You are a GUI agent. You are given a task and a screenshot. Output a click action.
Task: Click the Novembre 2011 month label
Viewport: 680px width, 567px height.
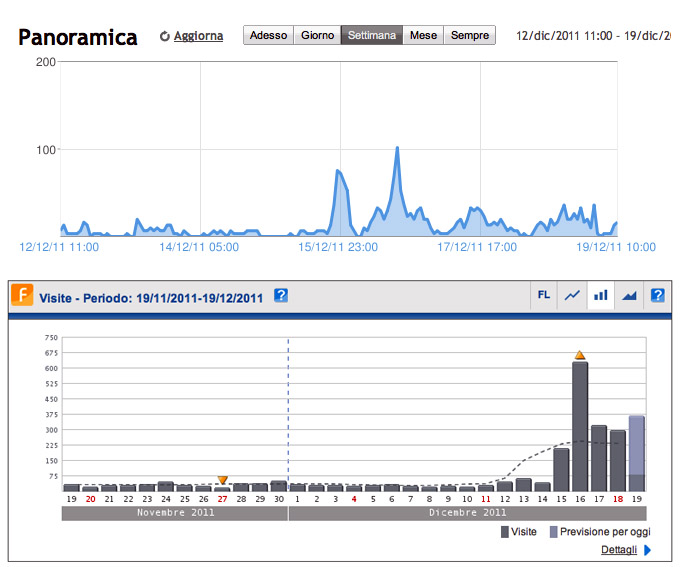[x=175, y=513]
